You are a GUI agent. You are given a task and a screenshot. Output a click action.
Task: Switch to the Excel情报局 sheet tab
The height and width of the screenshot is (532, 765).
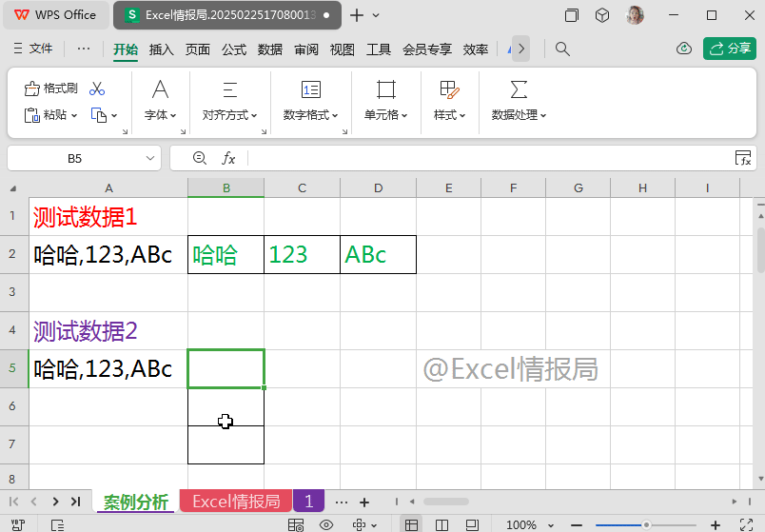236,502
